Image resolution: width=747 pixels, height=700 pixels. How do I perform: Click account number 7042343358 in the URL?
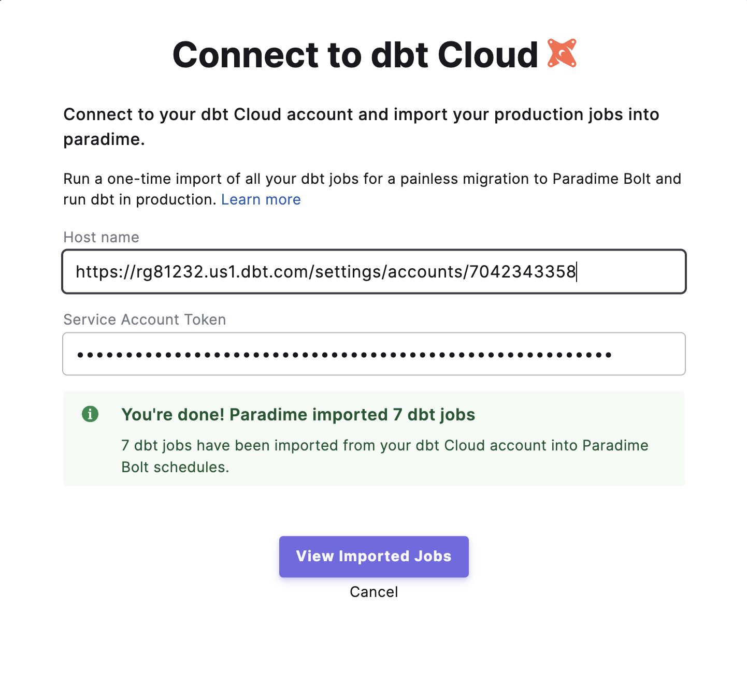click(x=522, y=272)
